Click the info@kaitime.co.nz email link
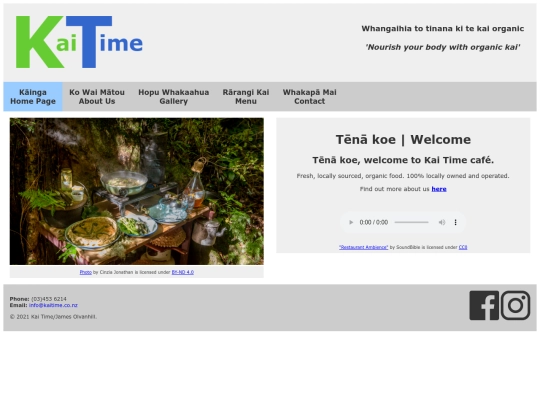 (x=53, y=305)
